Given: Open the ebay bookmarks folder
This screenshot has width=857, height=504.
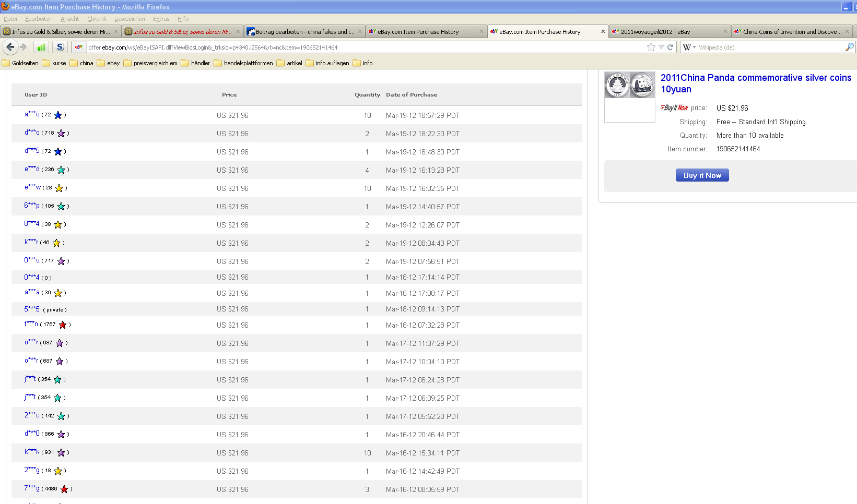Looking at the screenshot, I should (x=108, y=63).
